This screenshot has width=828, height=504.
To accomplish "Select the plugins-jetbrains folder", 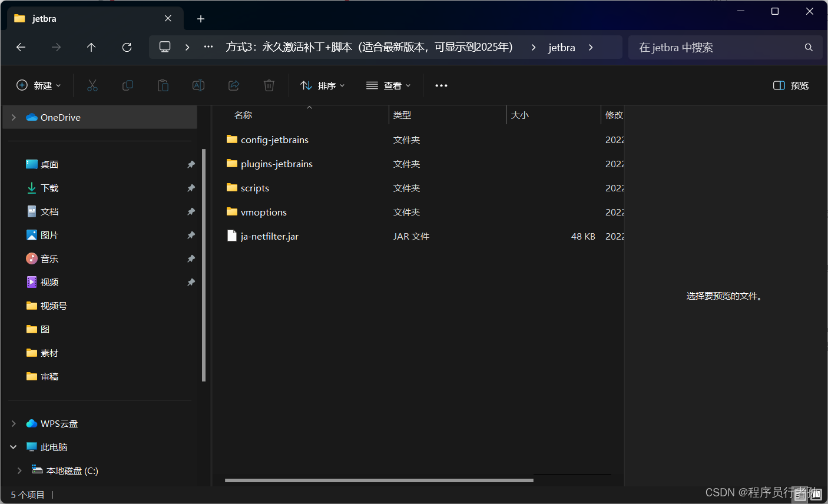I will tap(277, 164).
